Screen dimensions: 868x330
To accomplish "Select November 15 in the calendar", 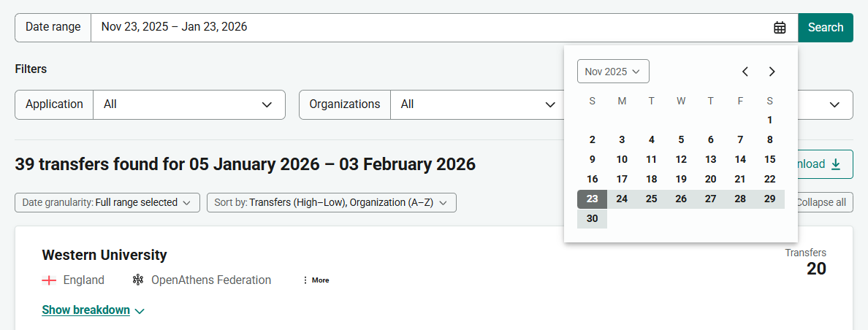I will pos(769,160).
